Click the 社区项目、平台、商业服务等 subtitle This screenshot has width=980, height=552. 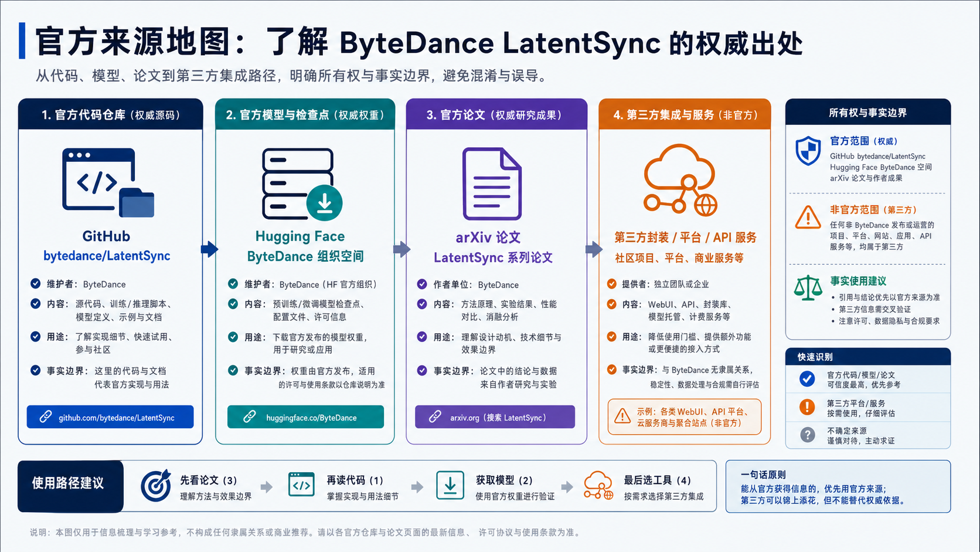[679, 258]
